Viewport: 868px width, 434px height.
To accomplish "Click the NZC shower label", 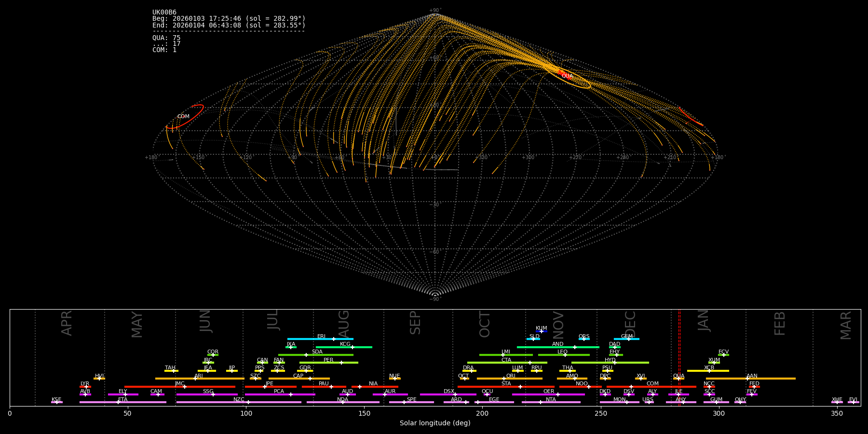I will coord(239,400).
